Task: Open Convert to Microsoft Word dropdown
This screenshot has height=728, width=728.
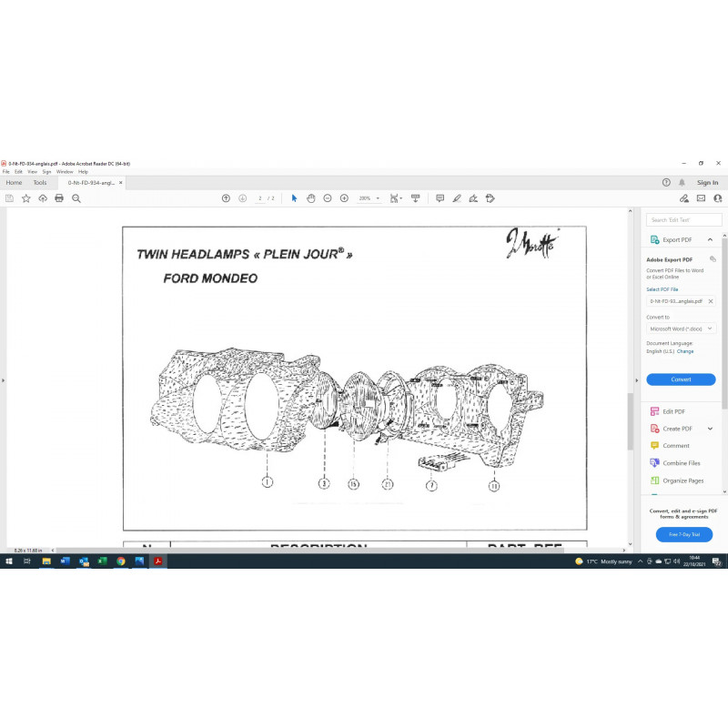Action: [x=681, y=329]
